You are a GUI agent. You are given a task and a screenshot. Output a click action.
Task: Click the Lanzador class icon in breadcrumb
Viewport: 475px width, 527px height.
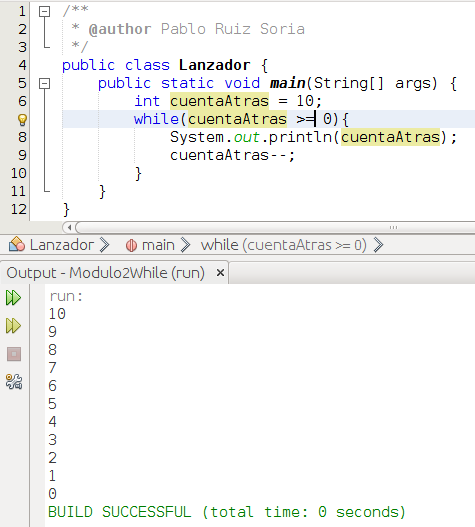[x=17, y=244]
